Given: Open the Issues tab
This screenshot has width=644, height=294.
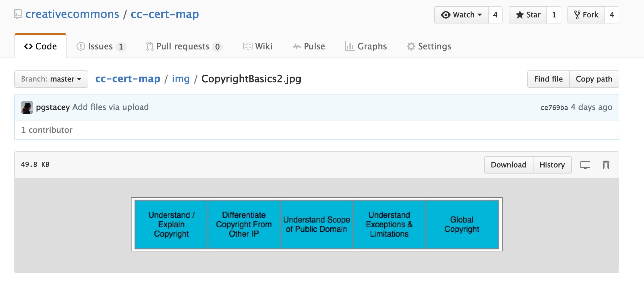Looking at the screenshot, I should pos(101,46).
